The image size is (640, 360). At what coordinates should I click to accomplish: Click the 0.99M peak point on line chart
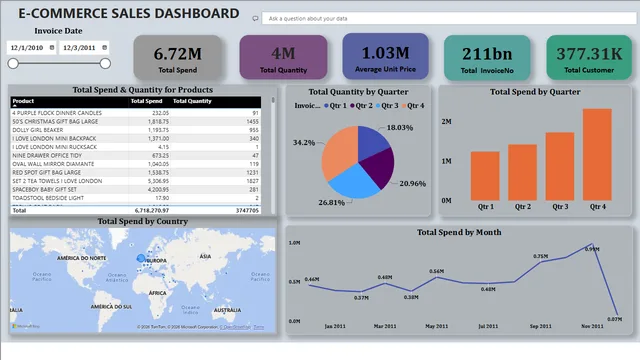coord(592,244)
